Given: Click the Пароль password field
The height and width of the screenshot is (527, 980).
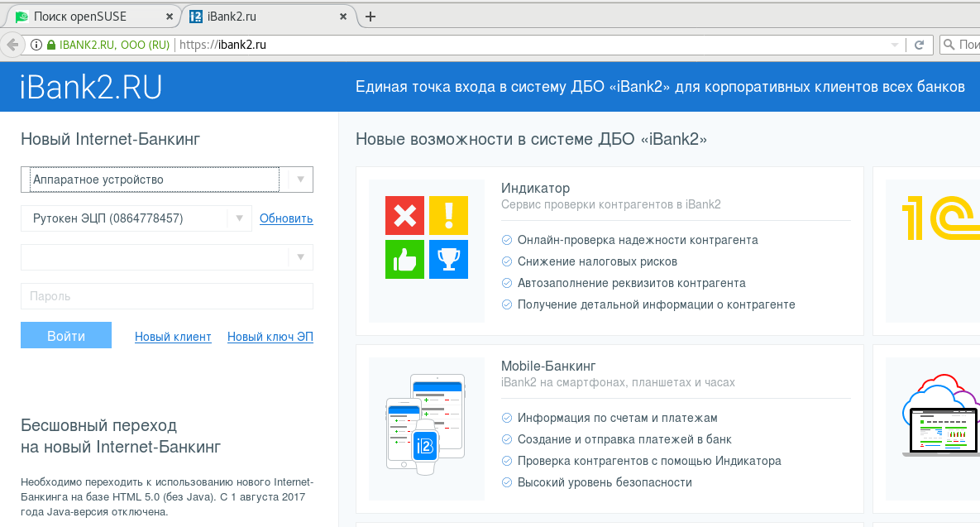Looking at the screenshot, I should (166, 296).
